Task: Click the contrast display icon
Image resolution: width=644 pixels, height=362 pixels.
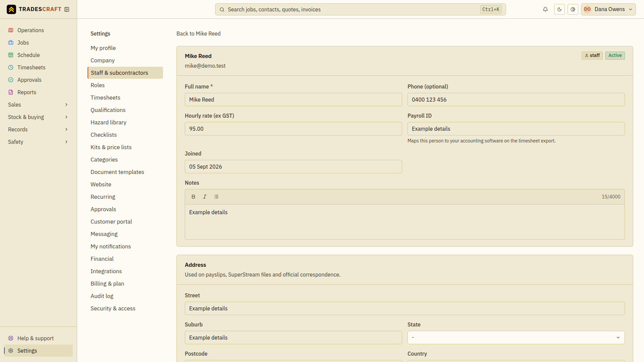Action: pyautogui.click(x=573, y=9)
